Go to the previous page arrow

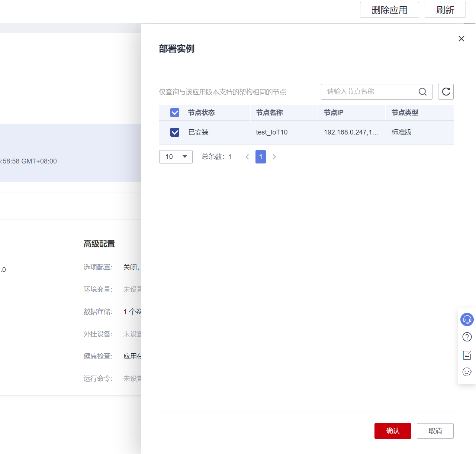pos(247,157)
